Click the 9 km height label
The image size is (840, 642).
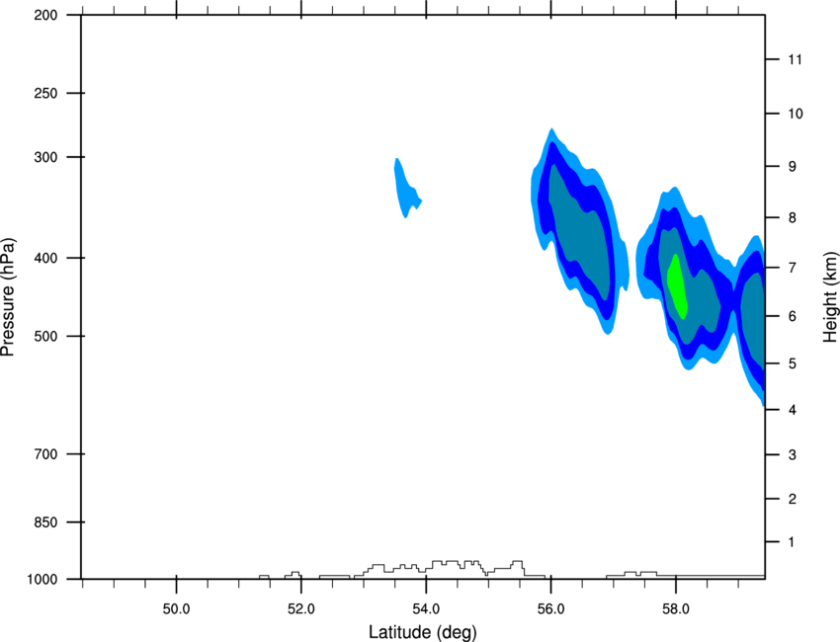[793, 167]
